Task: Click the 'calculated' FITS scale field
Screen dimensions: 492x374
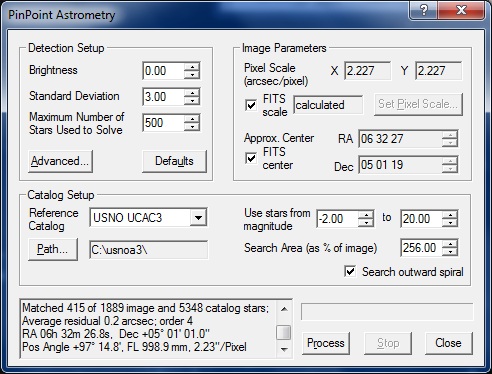Action: tap(328, 105)
